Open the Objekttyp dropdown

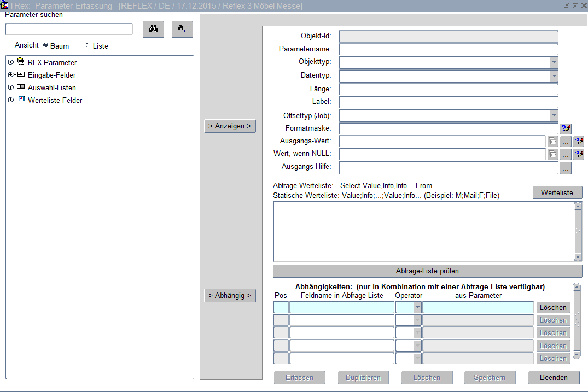(x=554, y=62)
